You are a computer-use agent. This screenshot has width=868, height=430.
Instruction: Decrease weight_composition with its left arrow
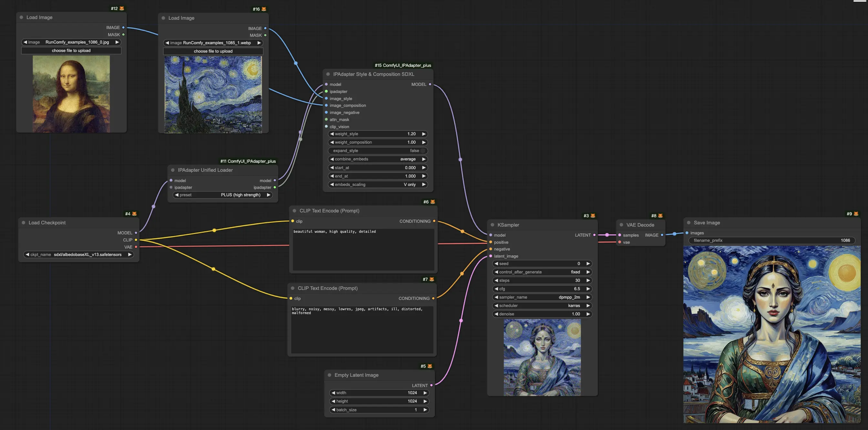pos(332,142)
